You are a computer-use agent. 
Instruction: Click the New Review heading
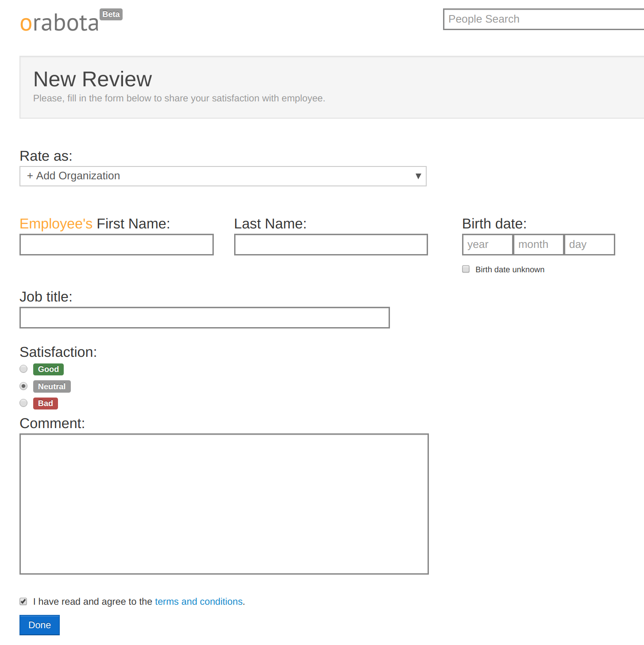click(x=93, y=79)
